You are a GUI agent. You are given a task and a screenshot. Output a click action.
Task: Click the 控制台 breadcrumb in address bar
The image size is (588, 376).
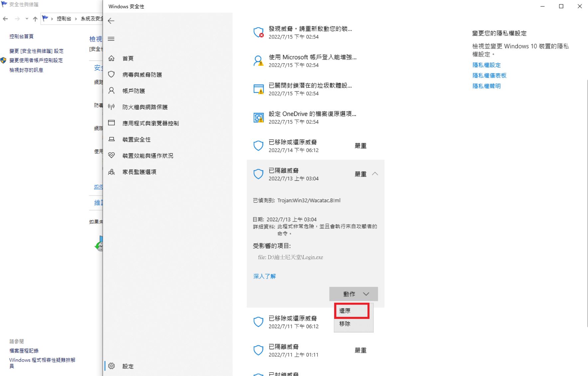point(64,19)
